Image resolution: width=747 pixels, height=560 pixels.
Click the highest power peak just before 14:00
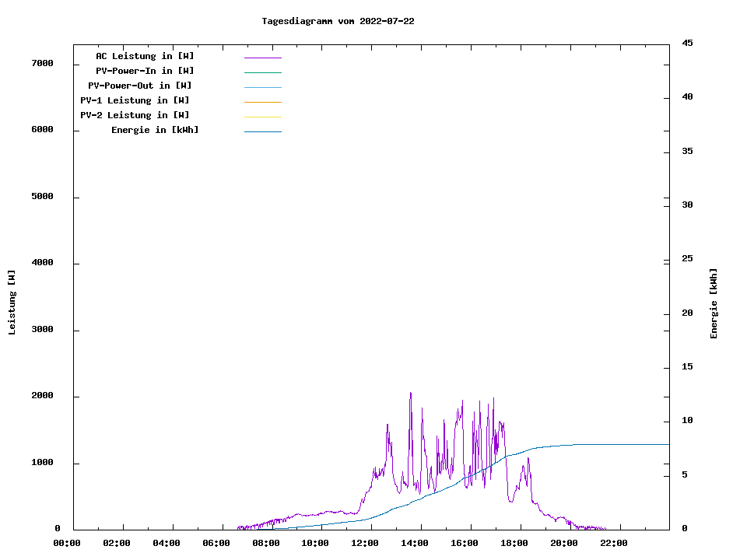(x=411, y=394)
